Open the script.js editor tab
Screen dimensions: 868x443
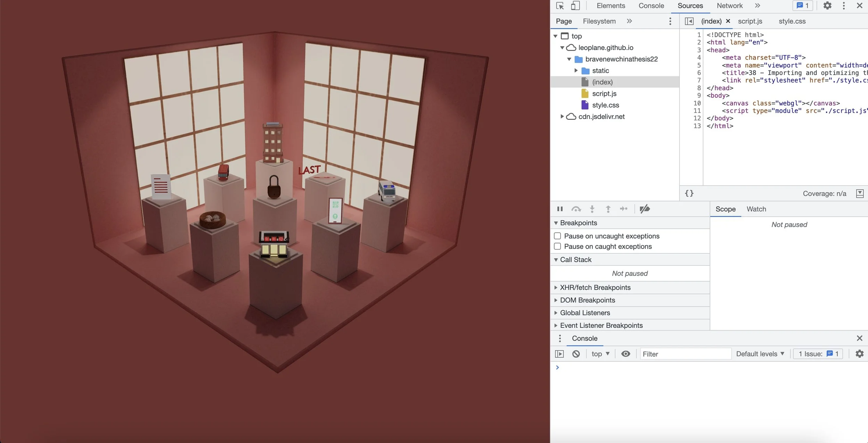click(750, 21)
